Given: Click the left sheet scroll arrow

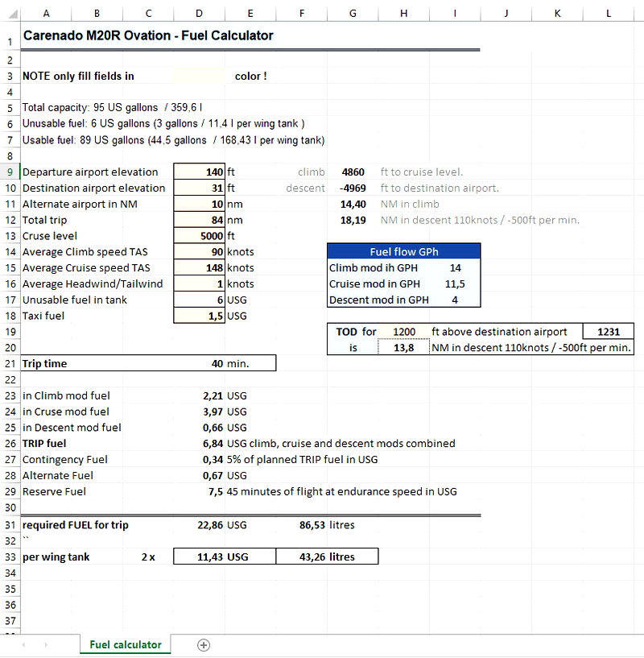Looking at the screenshot, I should [22, 645].
